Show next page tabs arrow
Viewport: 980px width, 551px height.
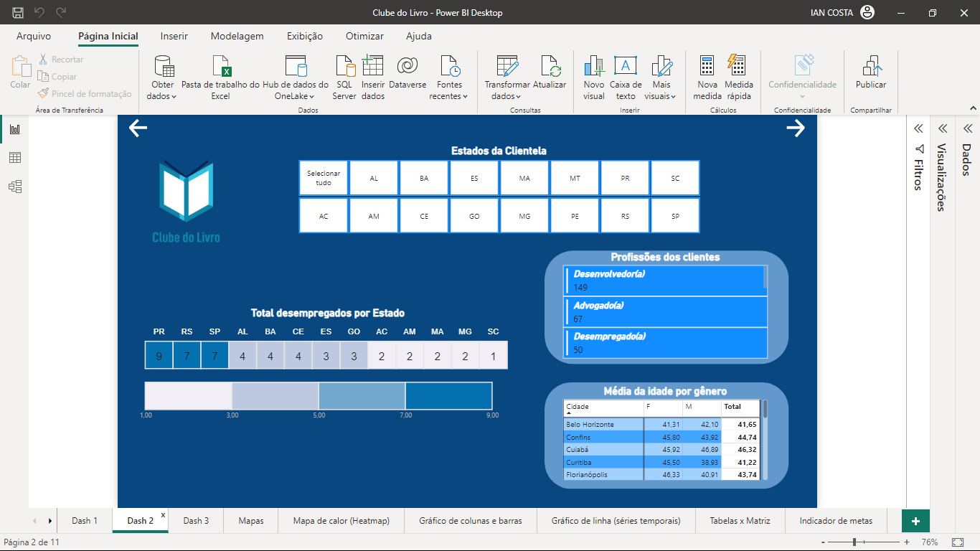(50, 521)
